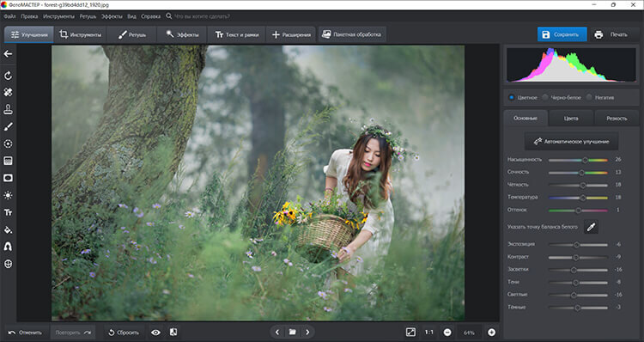644x342 pixels.
Task: Select the correction brush tool
Action: [x=8, y=126]
